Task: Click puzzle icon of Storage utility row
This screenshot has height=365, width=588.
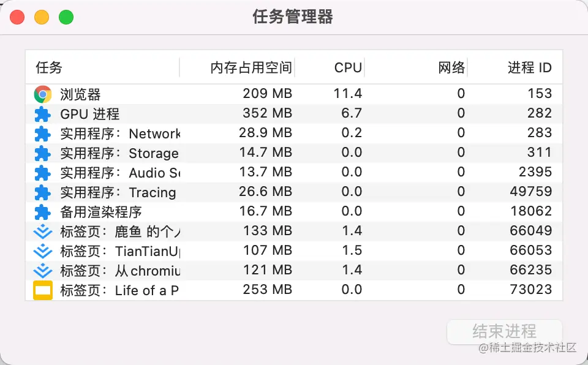Action: [42, 153]
